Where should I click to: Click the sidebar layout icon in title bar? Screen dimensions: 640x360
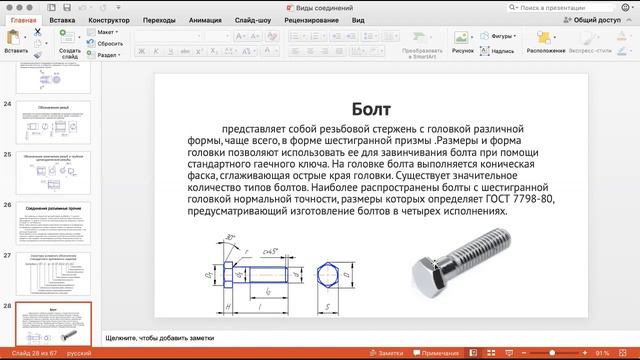(x=51, y=7)
